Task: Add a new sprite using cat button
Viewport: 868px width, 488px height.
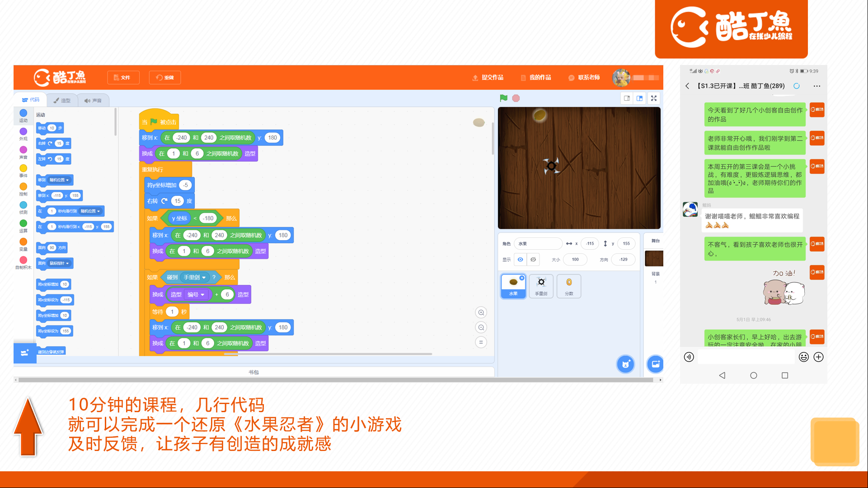Action: click(x=626, y=364)
